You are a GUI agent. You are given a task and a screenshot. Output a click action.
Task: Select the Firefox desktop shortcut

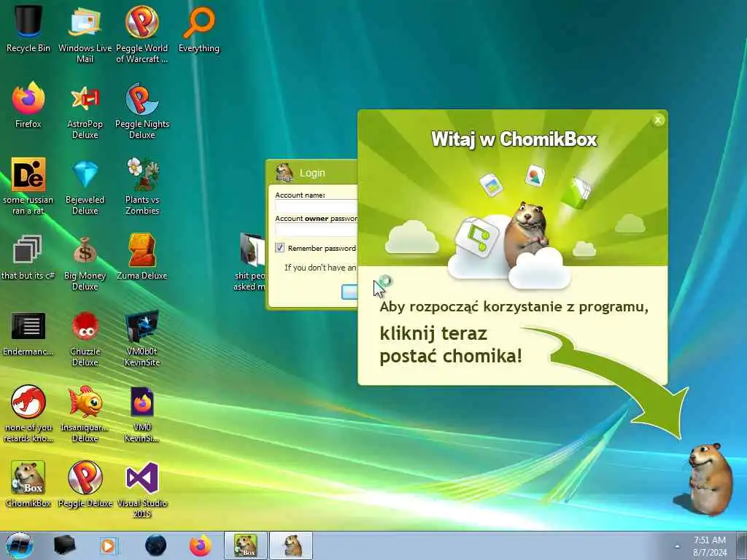(x=28, y=105)
